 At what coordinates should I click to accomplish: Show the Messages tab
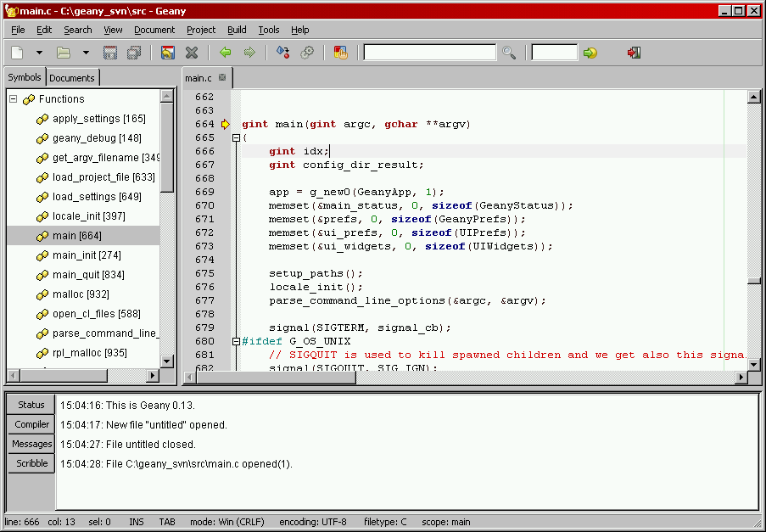31,444
